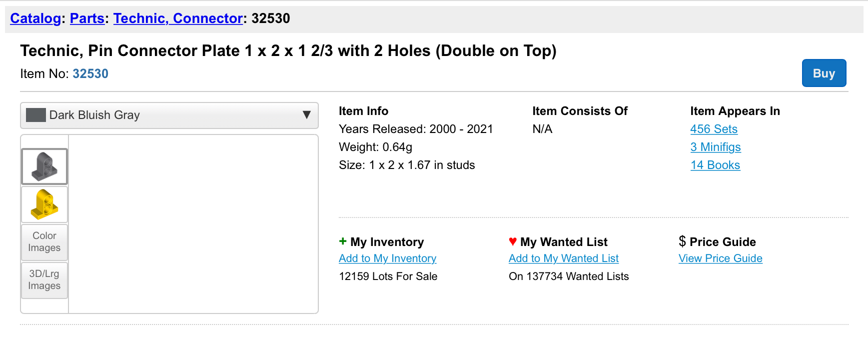
Task: Navigate to Technic, Connector category
Action: tap(178, 18)
